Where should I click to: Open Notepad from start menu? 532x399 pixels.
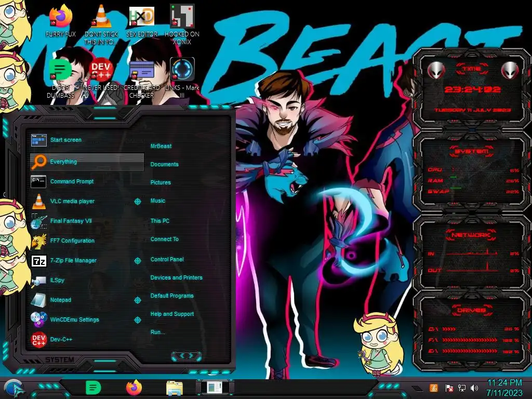pyautogui.click(x=87, y=300)
